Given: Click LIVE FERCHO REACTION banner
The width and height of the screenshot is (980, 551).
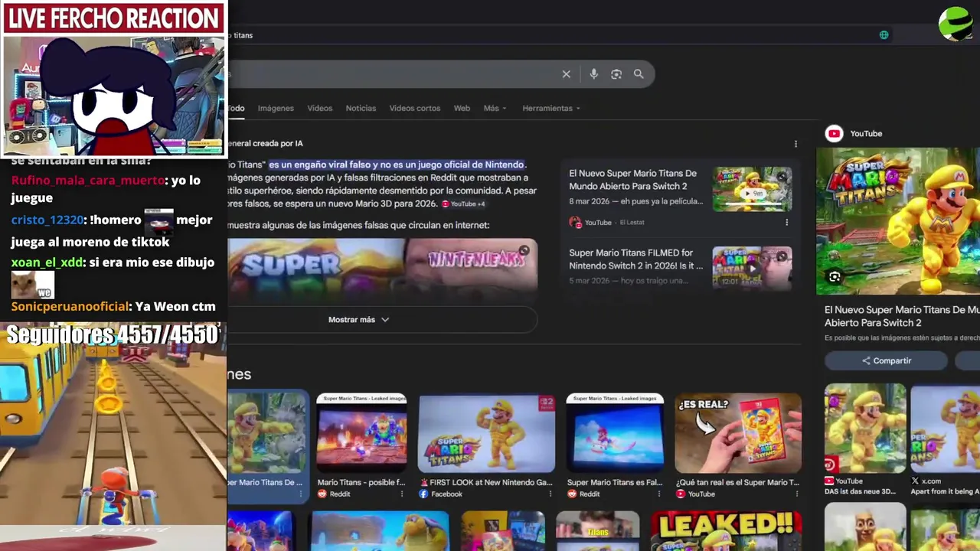Looking at the screenshot, I should pyautogui.click(x=113, y=18).
